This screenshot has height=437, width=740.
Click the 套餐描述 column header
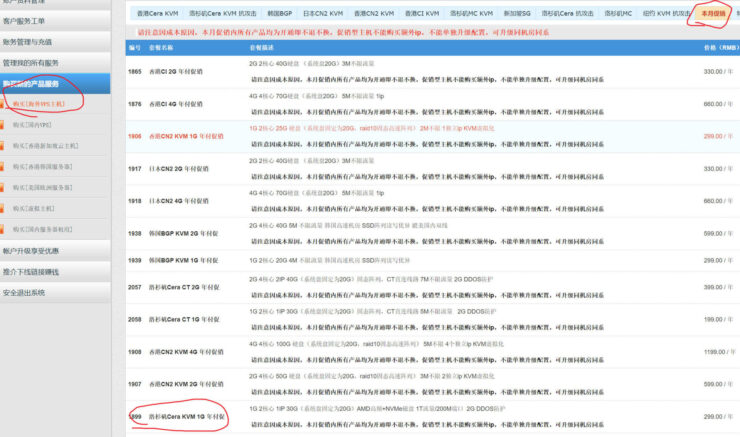coord(261,48)
